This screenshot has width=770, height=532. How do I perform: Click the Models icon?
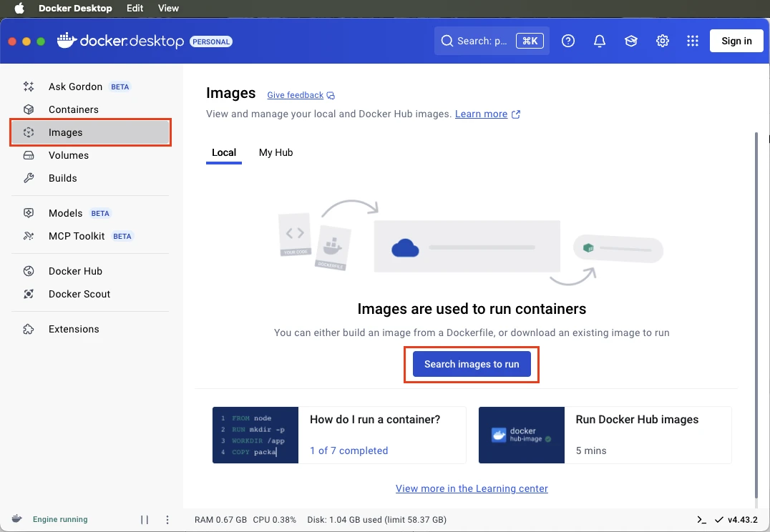click(29, 213)
